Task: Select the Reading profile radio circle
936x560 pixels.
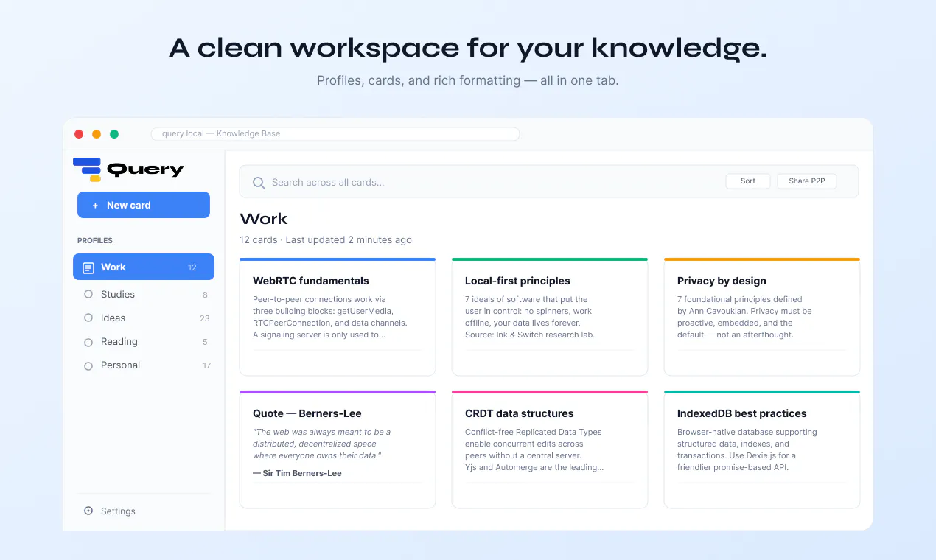Action: click(88, 342)
